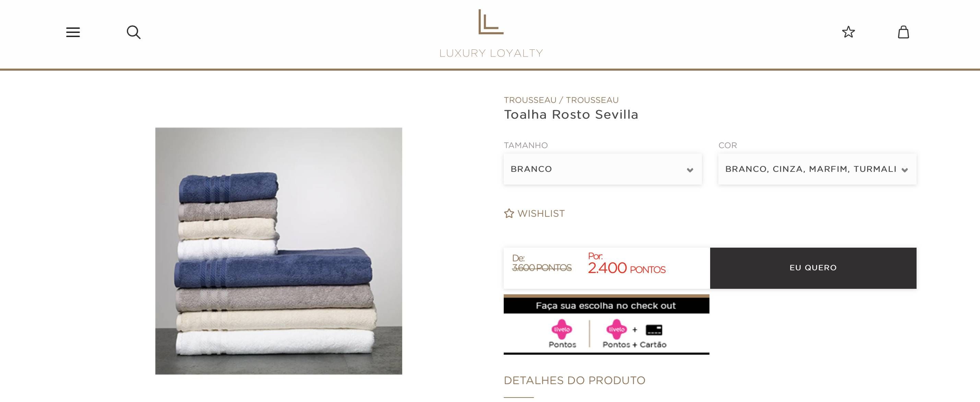Add the item via the WISHLIST text link

[541, 214]
